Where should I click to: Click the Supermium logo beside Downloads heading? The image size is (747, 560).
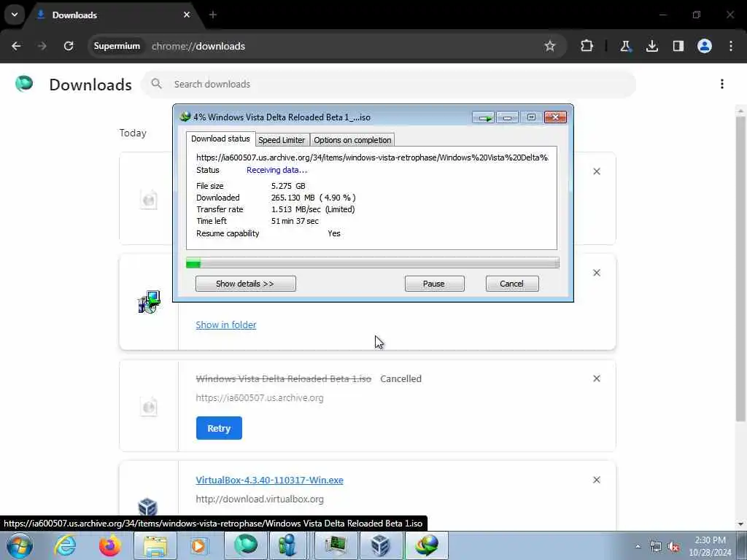point(24,84)
